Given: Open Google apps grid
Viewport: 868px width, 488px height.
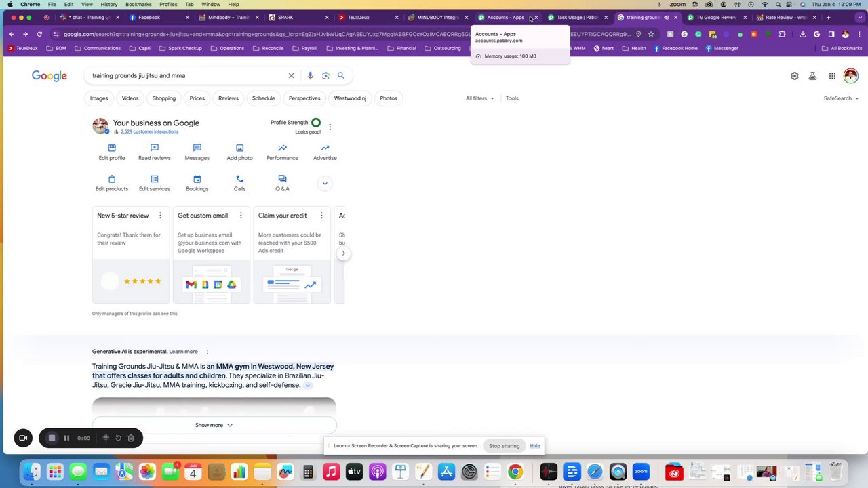Looking at the screenshot, I should (x=832, y=76).
